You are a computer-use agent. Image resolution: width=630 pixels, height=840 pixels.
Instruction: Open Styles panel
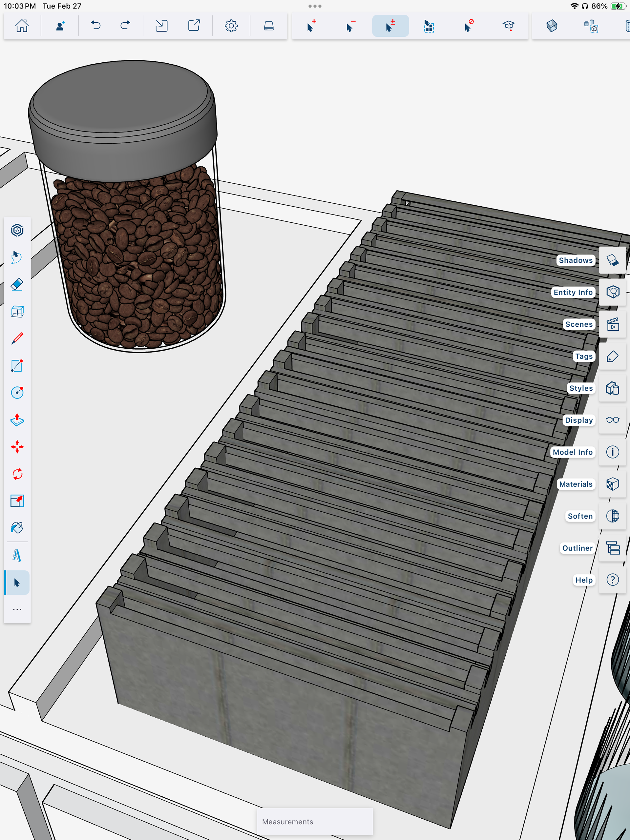pos(613,388)
